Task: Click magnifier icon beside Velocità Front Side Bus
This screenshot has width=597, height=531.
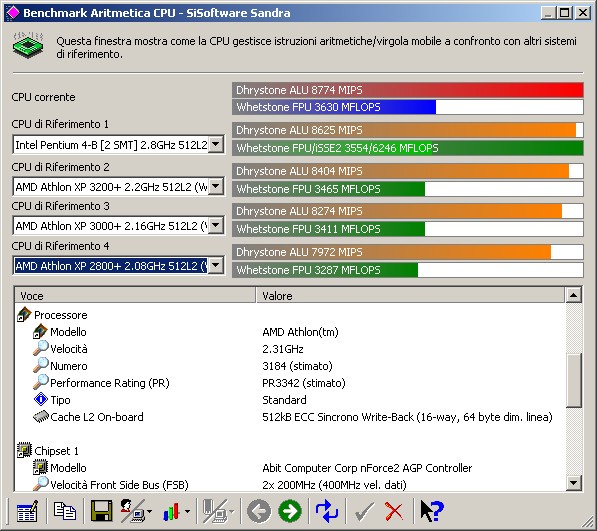Action: tap(41, 484)
